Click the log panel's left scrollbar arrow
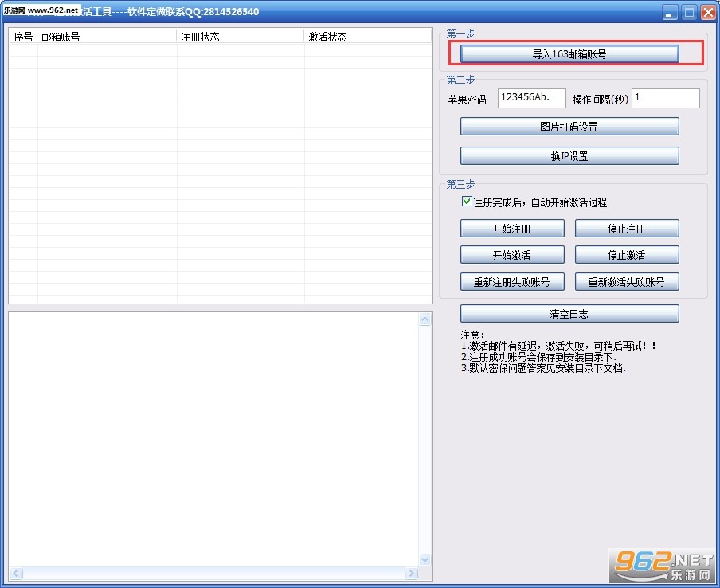 click(x=16, y=573)
